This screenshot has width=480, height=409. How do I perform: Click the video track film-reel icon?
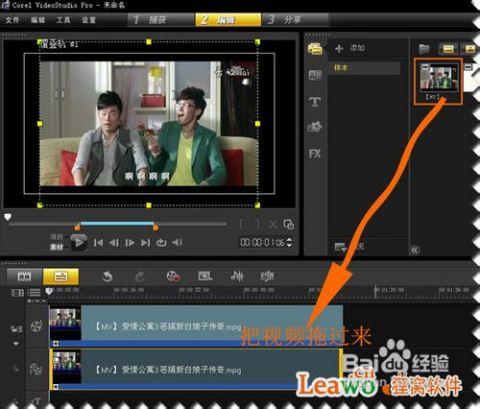[36, 326]
